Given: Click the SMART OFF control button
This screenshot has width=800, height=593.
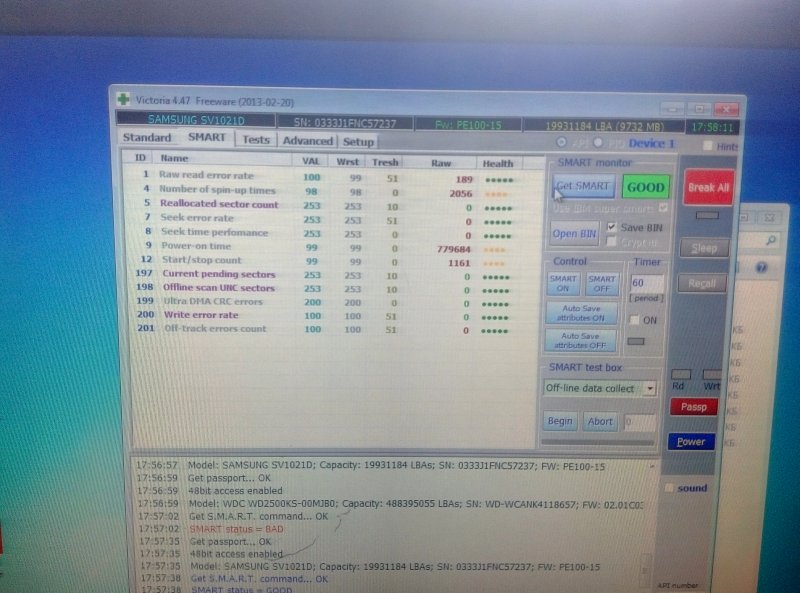Looking at the screenshot, I should [602, 284].
